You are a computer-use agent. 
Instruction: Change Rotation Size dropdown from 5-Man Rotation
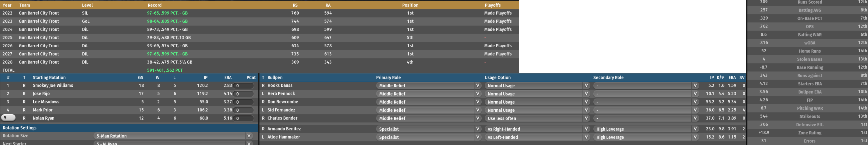pyautogui.click(x=173, y=136)
